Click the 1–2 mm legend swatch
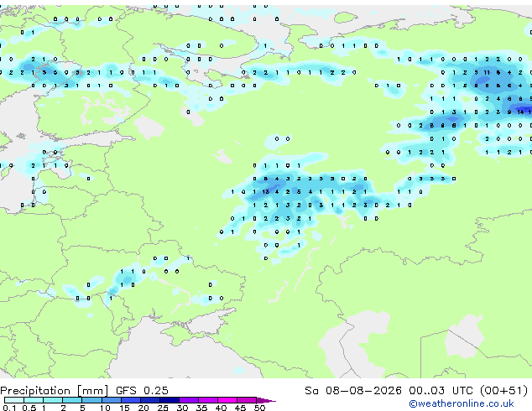This screenshot has height=411, width=532. coord(53,400)
